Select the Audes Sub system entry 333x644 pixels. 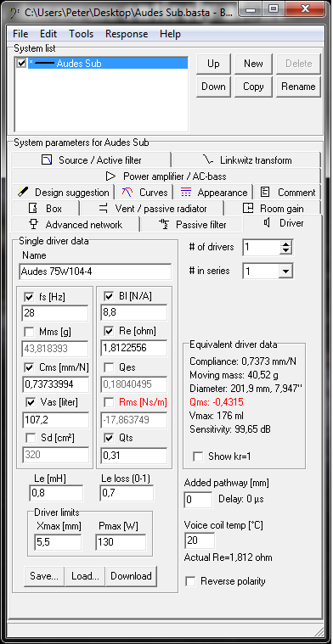click(x=108, y=64)
